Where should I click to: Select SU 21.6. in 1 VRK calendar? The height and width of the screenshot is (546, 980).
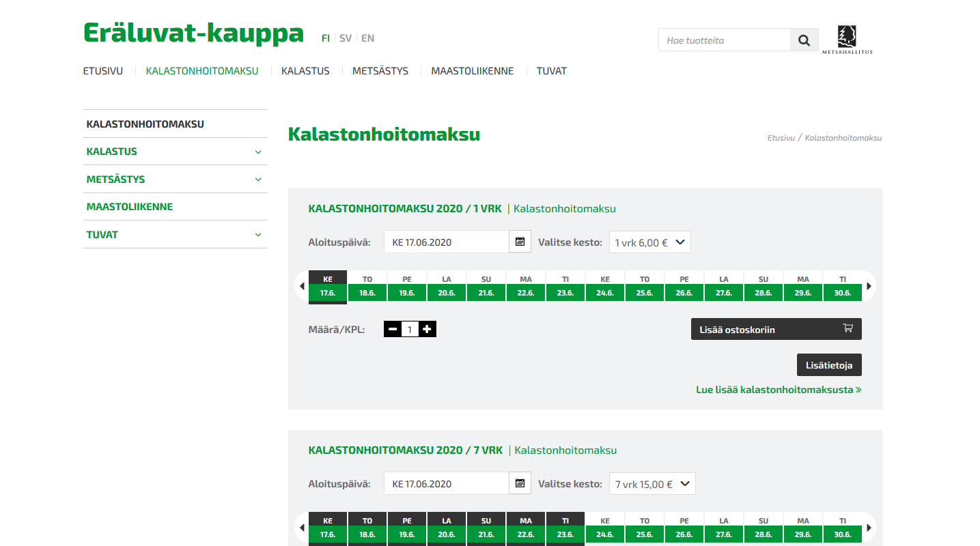[x=486, y=286]
